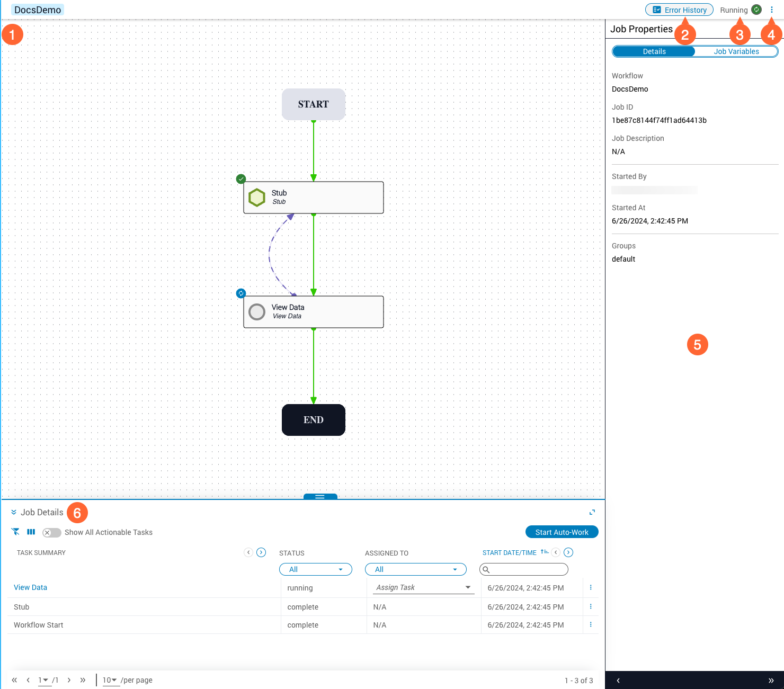Viewport: 784px width, 689px height.
Task: Open the View Data task link
Action: (30, 587)
